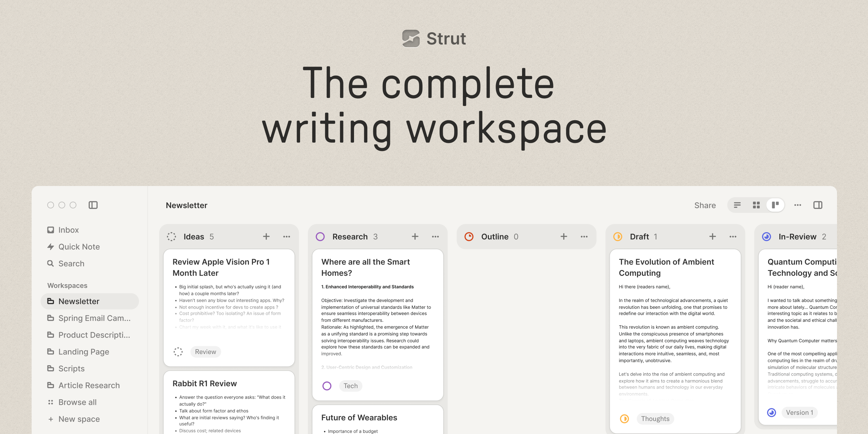Click the Research column title
This screenshot has width=868, height=434.
coord(350,237)
